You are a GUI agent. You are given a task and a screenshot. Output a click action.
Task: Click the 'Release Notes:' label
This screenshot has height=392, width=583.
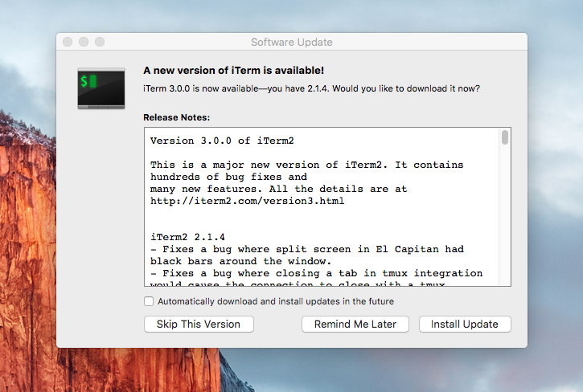pyautogui.click(x=176, y=117)
